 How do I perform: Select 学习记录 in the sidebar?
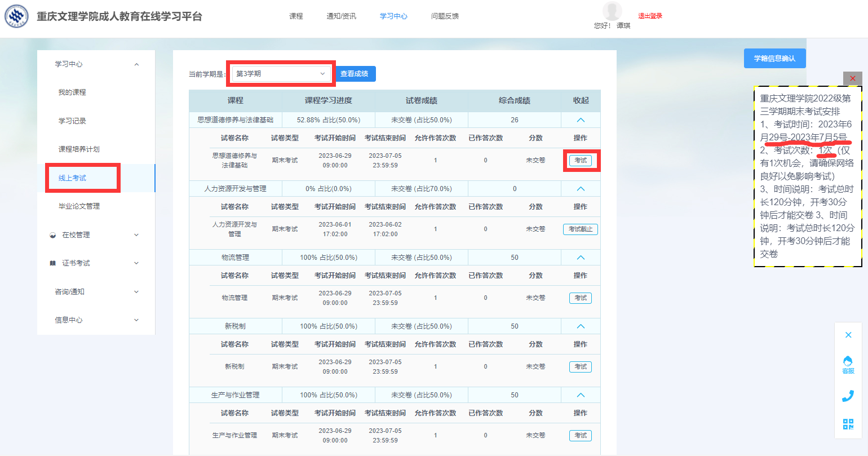click(72, 121)
